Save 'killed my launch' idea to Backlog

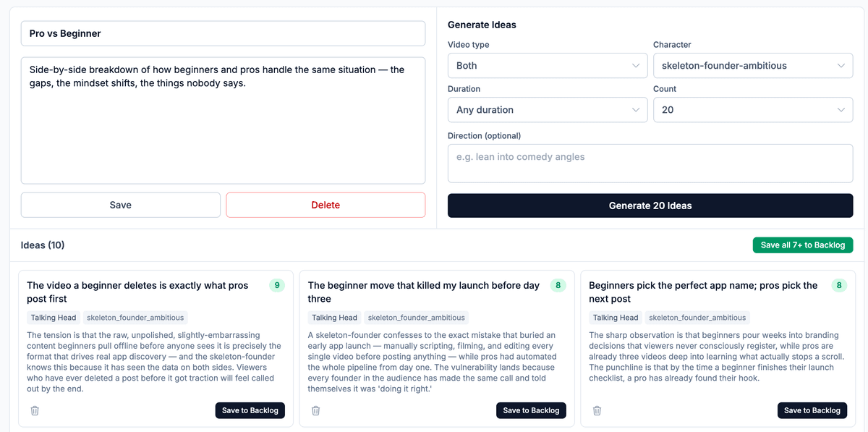(531, 410)
